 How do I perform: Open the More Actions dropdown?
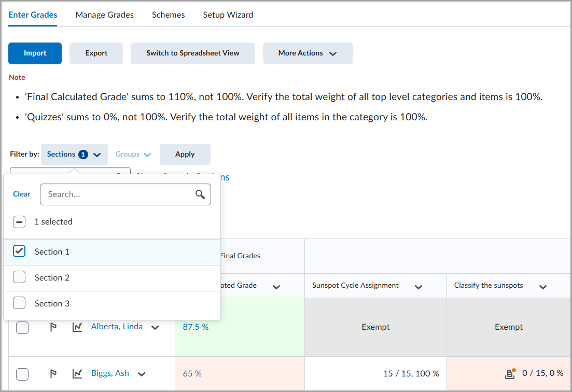click(x=308, y=53)
